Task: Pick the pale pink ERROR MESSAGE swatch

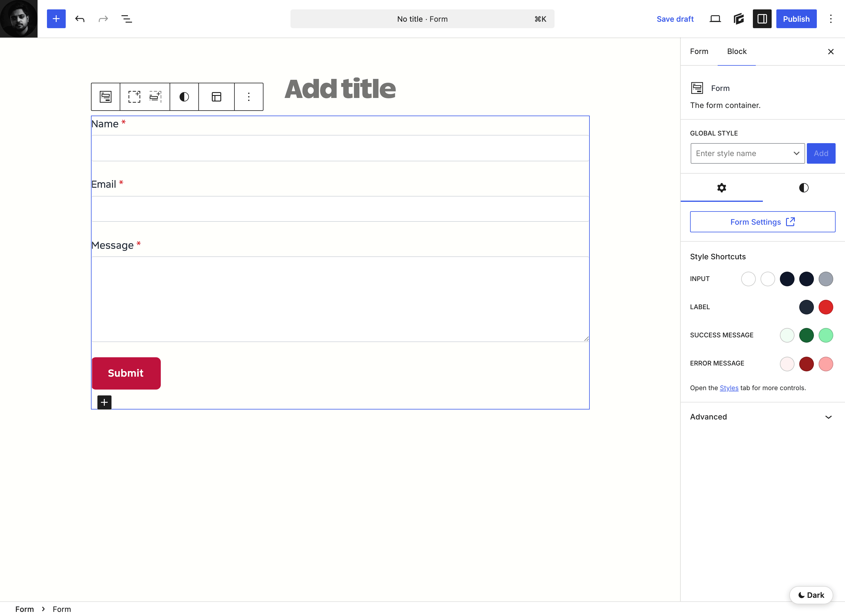Action: 787,363
